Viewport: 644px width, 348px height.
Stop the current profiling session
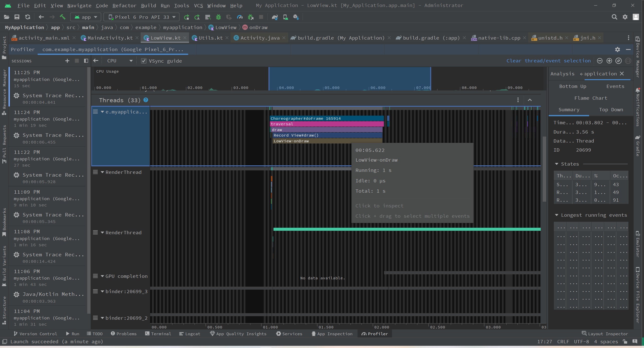pos(77,61)
